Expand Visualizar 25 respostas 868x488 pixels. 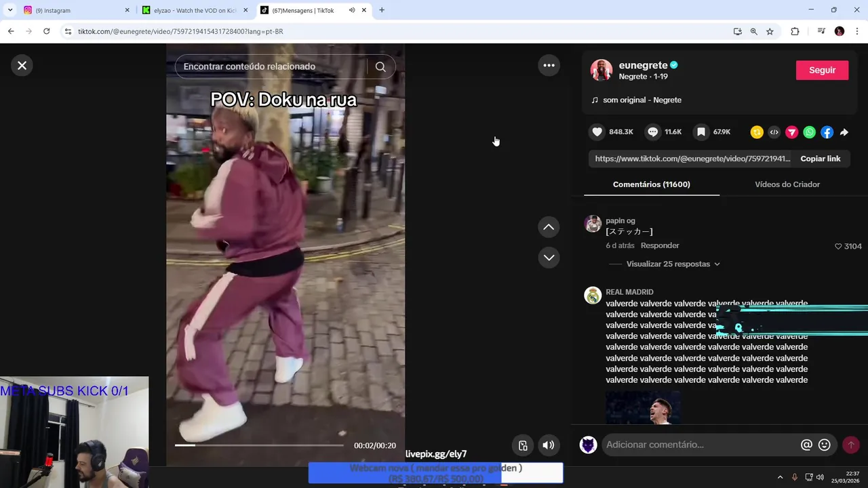pos(673,264)
